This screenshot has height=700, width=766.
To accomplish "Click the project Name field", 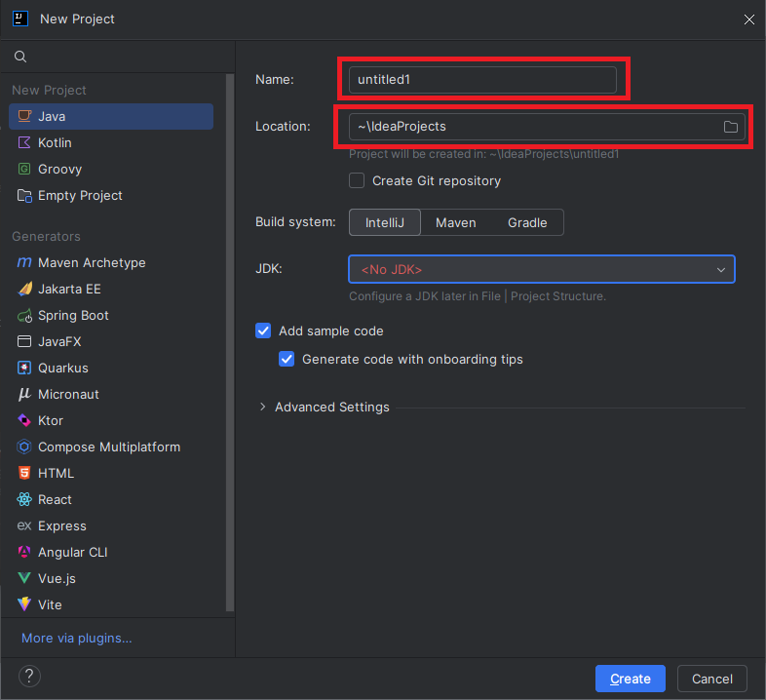I will tap(482, 80).
